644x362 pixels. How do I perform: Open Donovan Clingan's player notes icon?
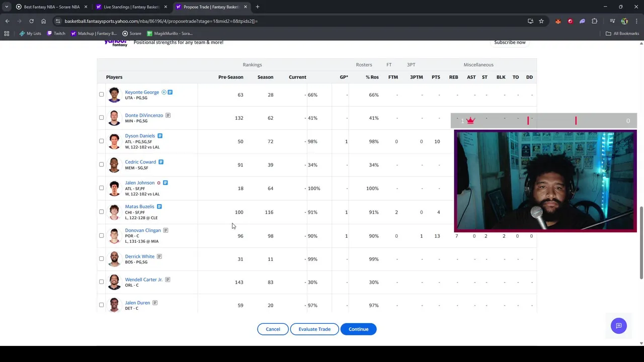(166, 230)
